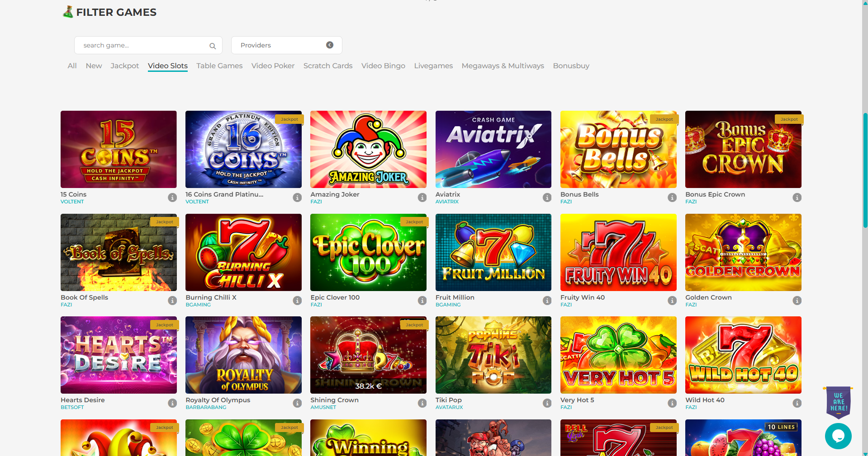Click info icon next to Tiki Pop

point(547,403)
